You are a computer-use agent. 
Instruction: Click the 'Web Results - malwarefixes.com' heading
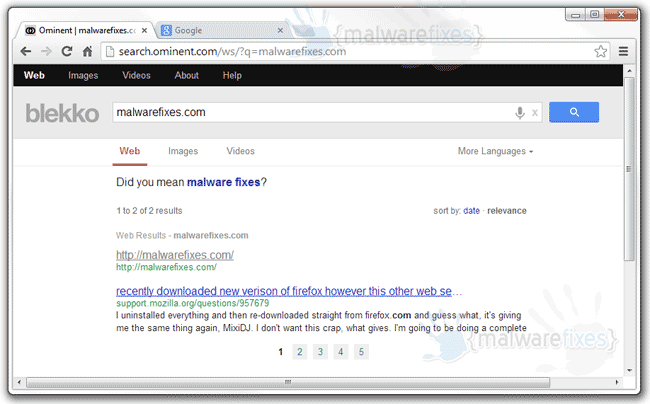(182, 236)
